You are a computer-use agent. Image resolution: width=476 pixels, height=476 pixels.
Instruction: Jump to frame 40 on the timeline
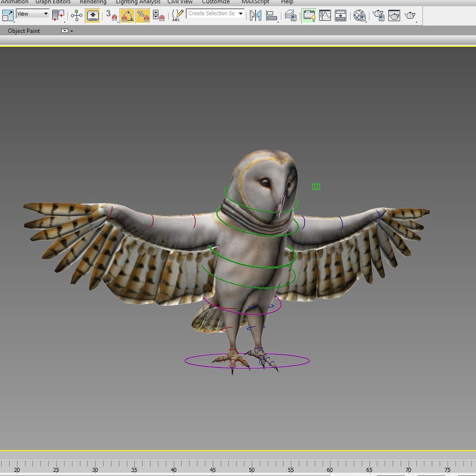pos(174,470)
